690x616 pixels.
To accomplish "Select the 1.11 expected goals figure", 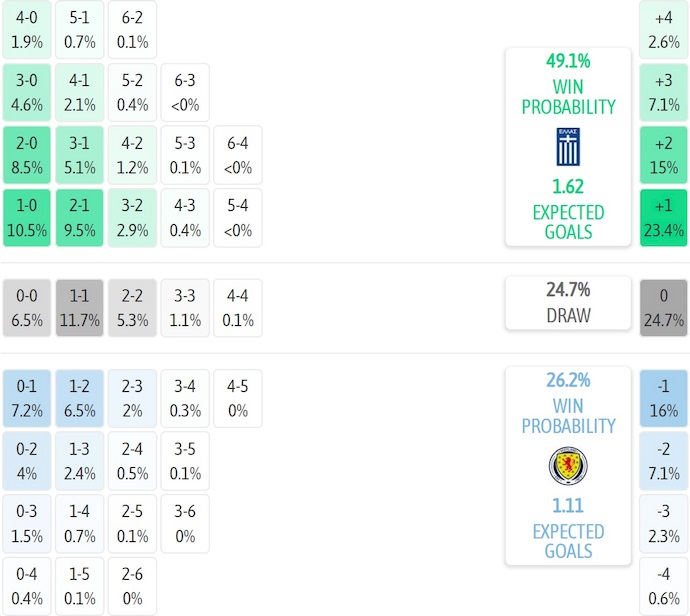I will pyautogui.click(x=568, y=507).
